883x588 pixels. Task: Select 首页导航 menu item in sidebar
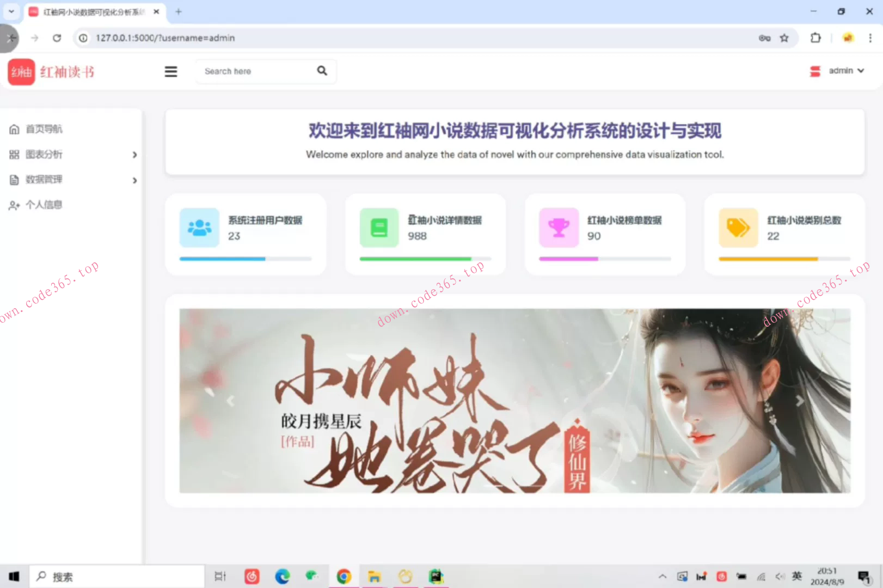(x=44, y=129)
